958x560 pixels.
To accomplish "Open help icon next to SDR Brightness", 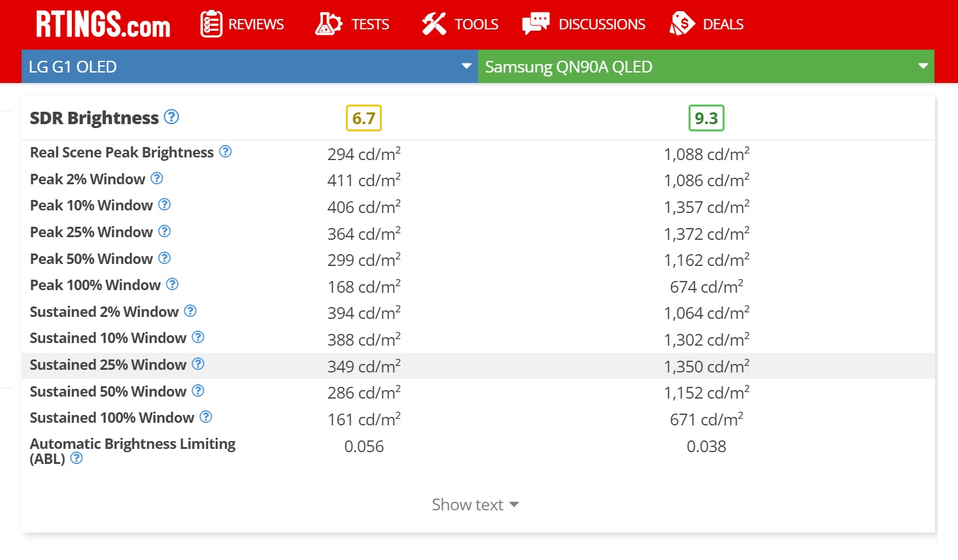I will pyautogui.click(x=171, y=117).
